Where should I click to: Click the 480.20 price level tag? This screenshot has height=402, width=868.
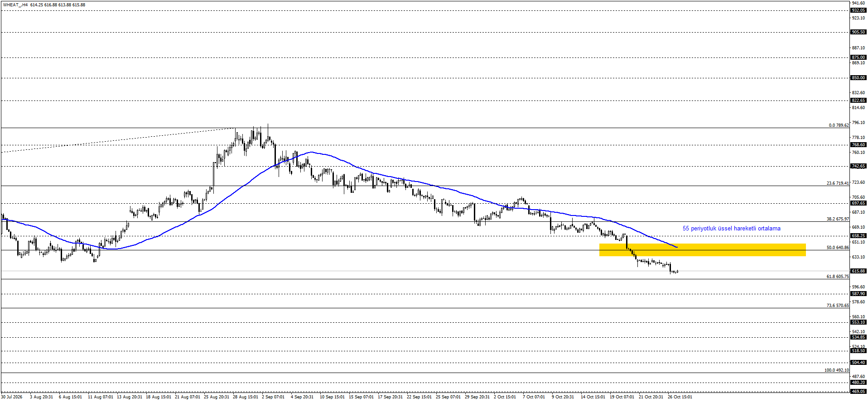(x=858, y=383)
